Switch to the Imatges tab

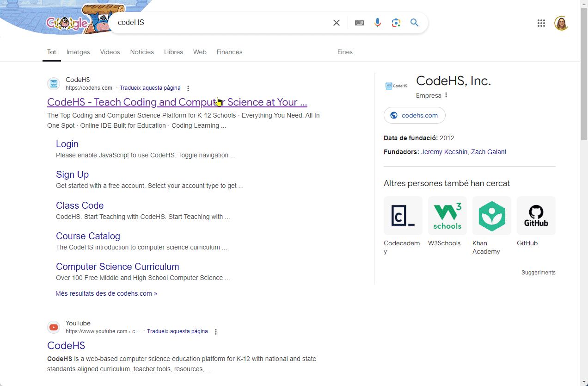[78, 52]
